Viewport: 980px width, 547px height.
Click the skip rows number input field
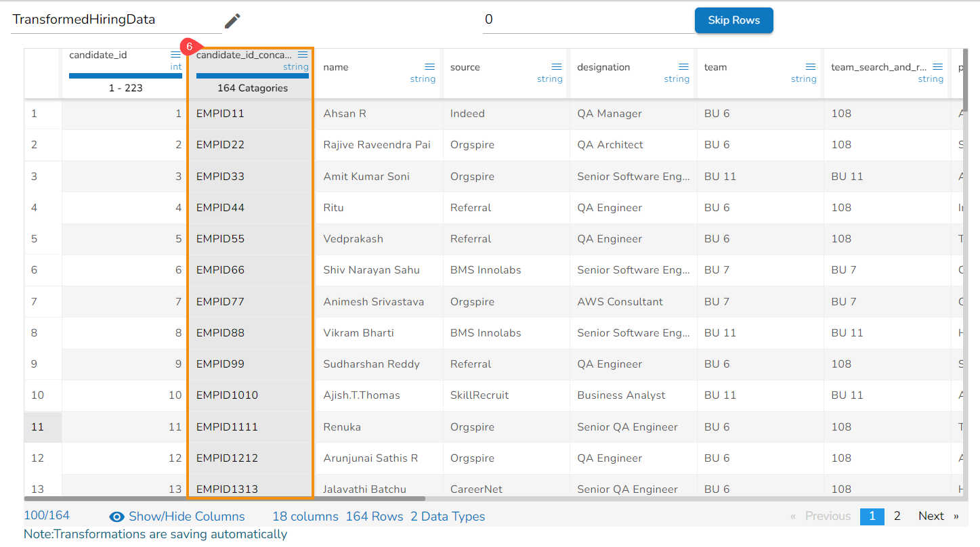tap(587, 20)
